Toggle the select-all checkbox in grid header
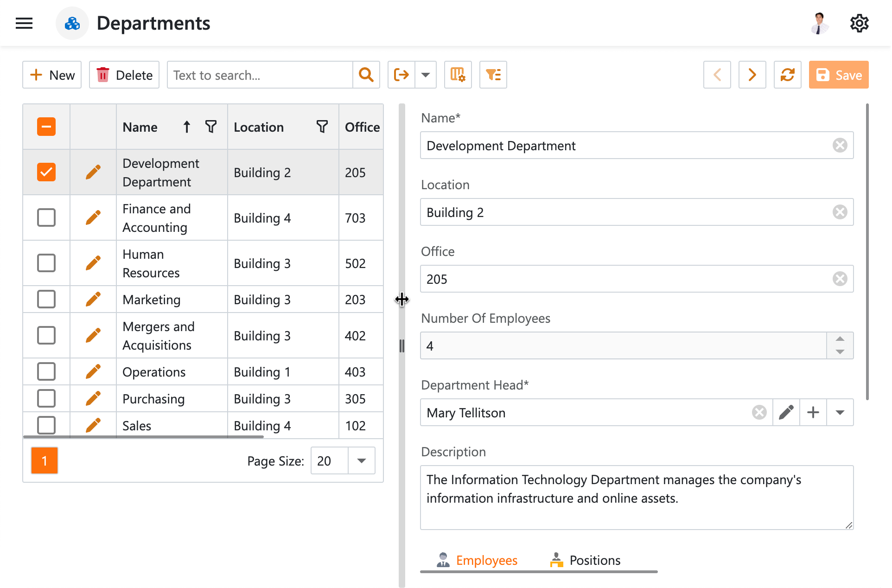 click(x=46, y=126)
